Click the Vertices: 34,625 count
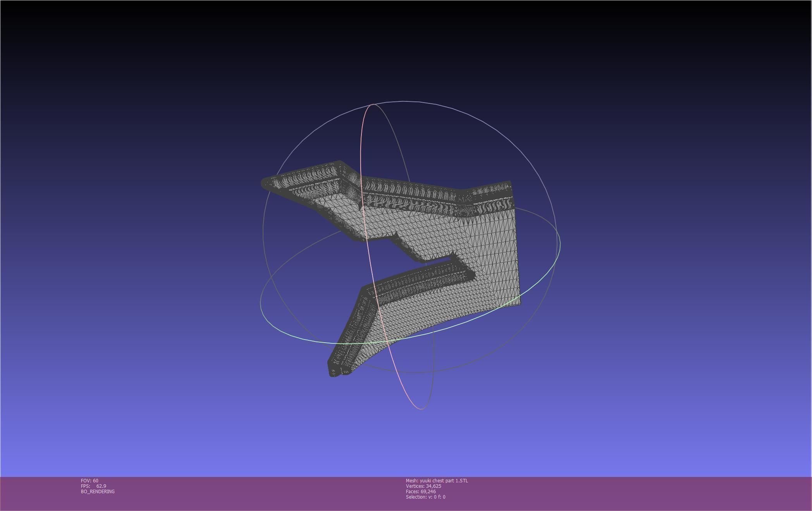 click(423, 486)
